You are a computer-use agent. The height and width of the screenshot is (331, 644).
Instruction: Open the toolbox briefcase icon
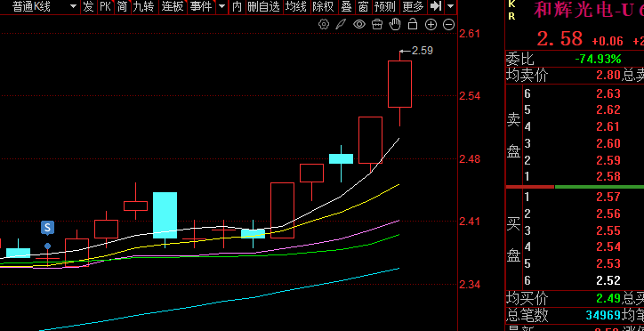377,25
